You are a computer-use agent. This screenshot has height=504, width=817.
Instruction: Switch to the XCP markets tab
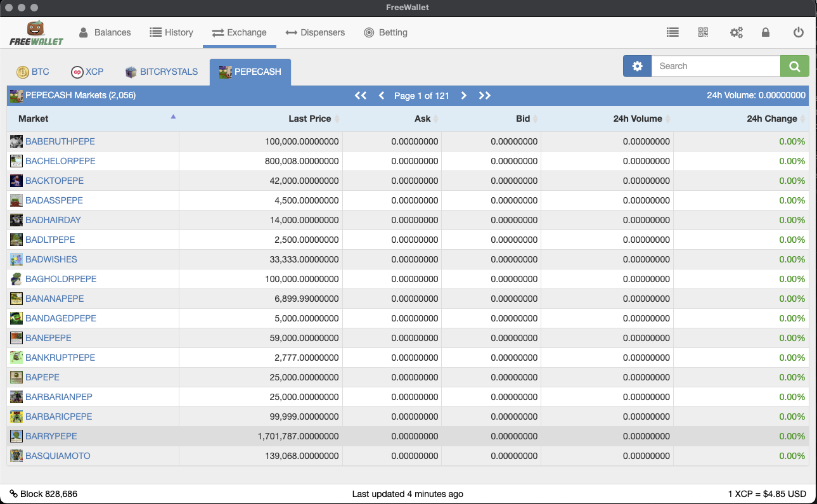(x=87, y=72)
